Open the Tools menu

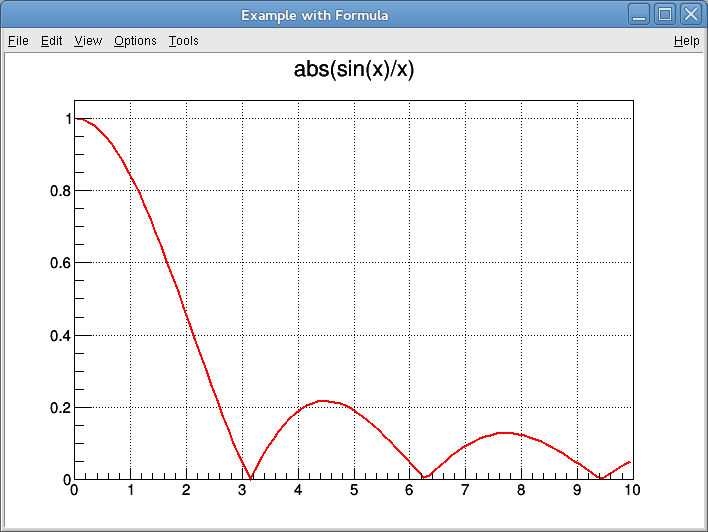pyautogui.click(x=183, y=41)
